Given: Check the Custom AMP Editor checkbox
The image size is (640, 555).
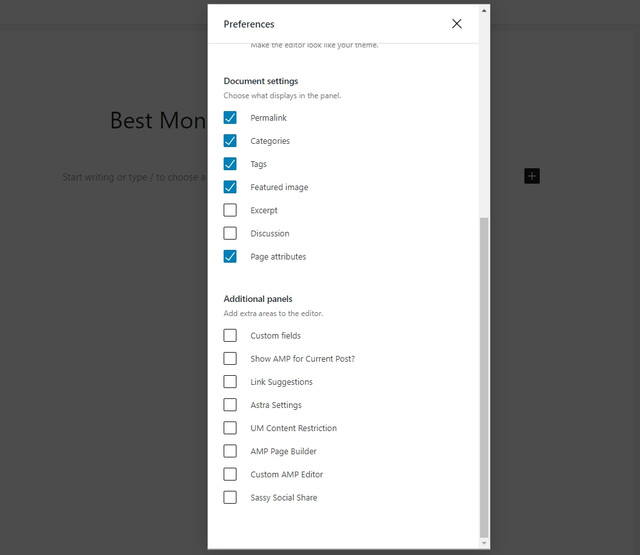Looking at the screenshot, I should [230, 474].
